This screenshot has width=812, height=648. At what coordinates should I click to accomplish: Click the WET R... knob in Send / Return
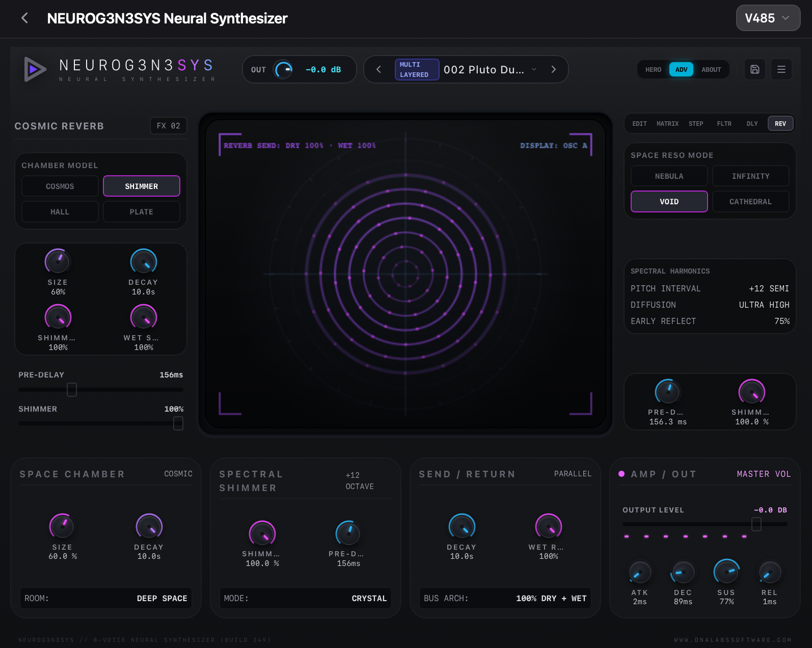(549, 526)
